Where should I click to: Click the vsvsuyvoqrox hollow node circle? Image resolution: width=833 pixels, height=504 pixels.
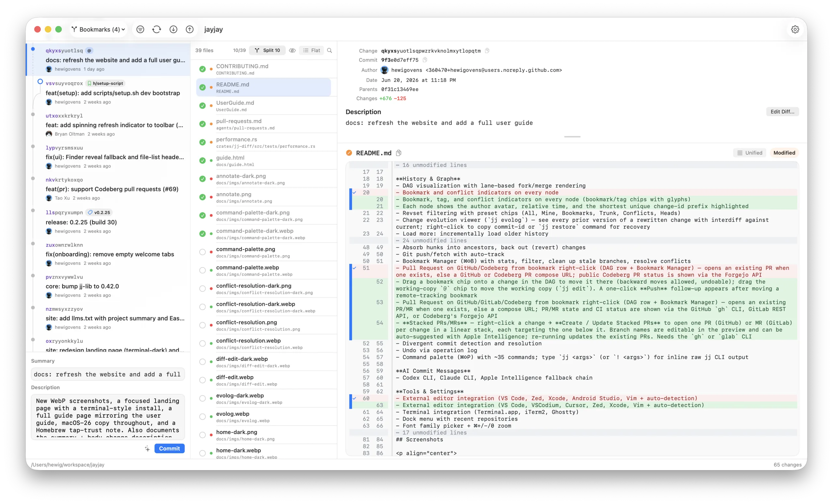click(x=40, y=81)
